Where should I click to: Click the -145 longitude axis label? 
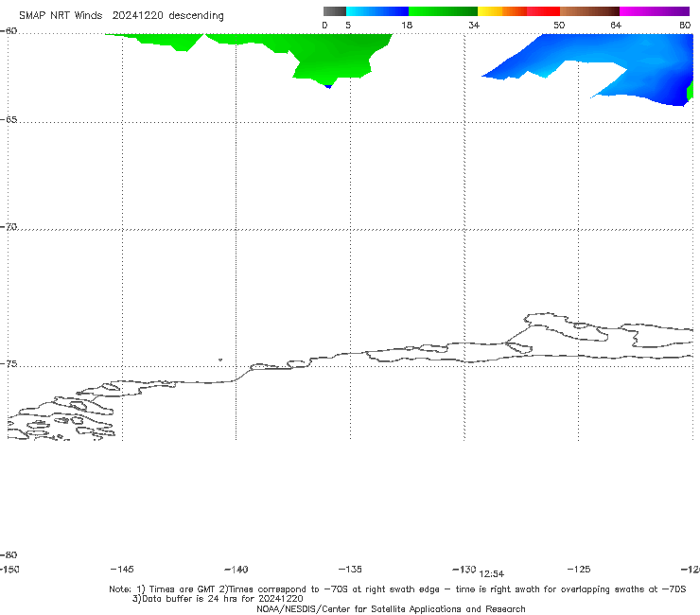[122, 570]
